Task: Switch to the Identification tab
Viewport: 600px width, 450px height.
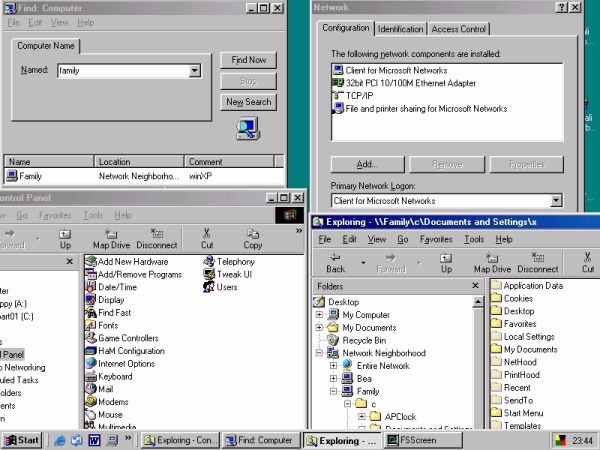Action: tap(400, 29)
